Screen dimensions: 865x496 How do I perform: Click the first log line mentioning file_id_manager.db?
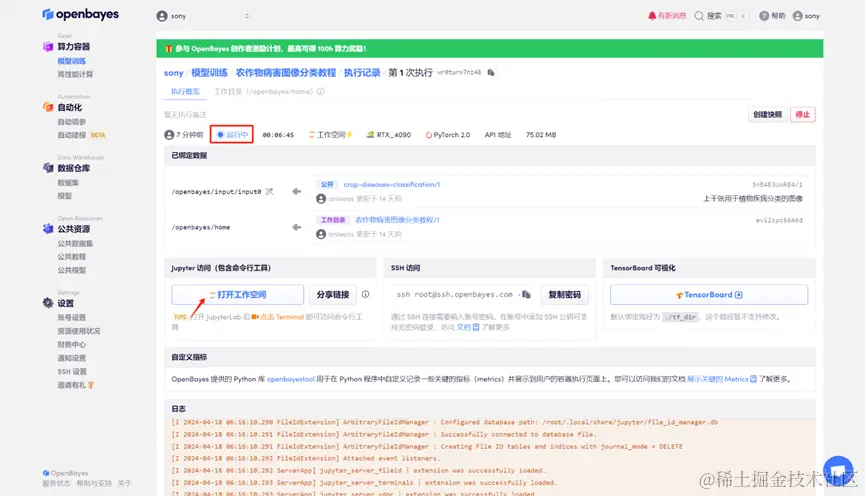click(x=445, y=422)
